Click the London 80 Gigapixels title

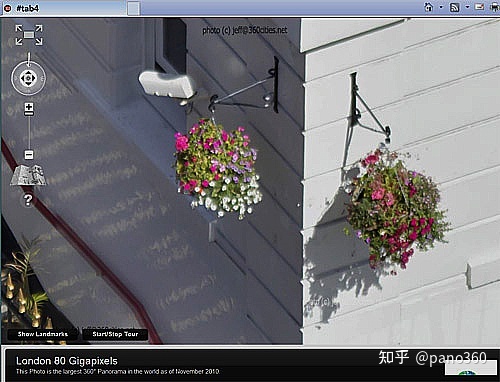pyautogui.click(x=67, y=361)
